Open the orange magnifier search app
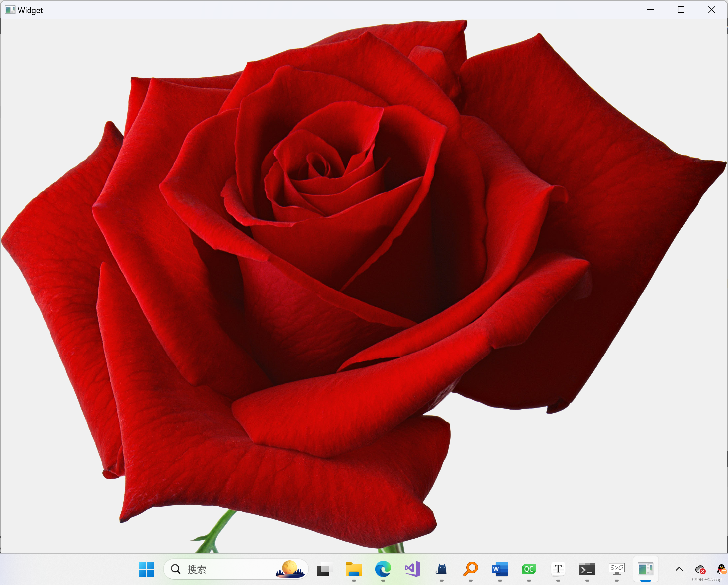 [470, 569]
